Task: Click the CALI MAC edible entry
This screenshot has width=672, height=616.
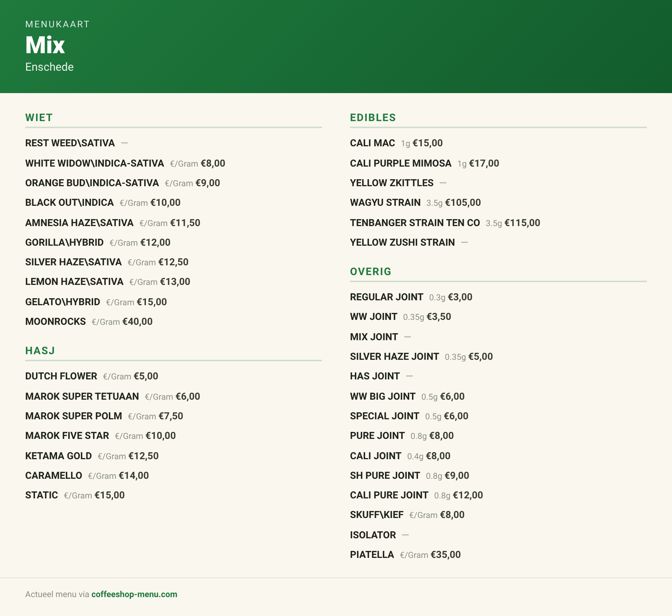Action: (x=372, y=143)
